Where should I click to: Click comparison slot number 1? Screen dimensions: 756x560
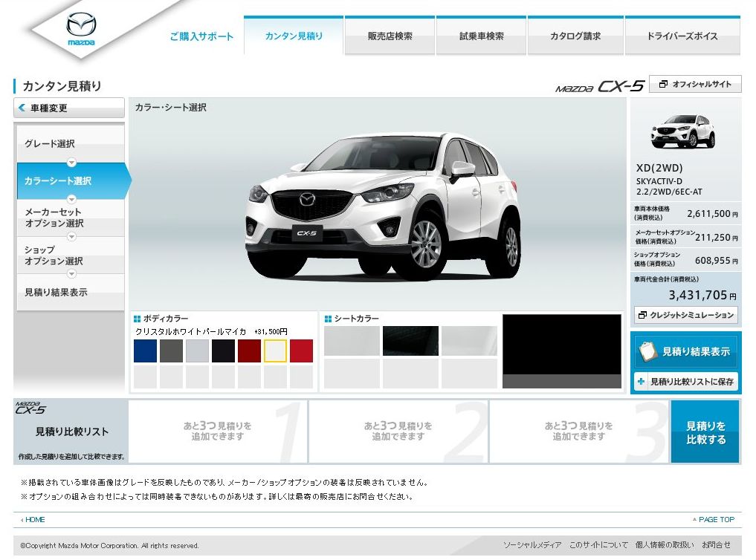click(x=218, y=432)
